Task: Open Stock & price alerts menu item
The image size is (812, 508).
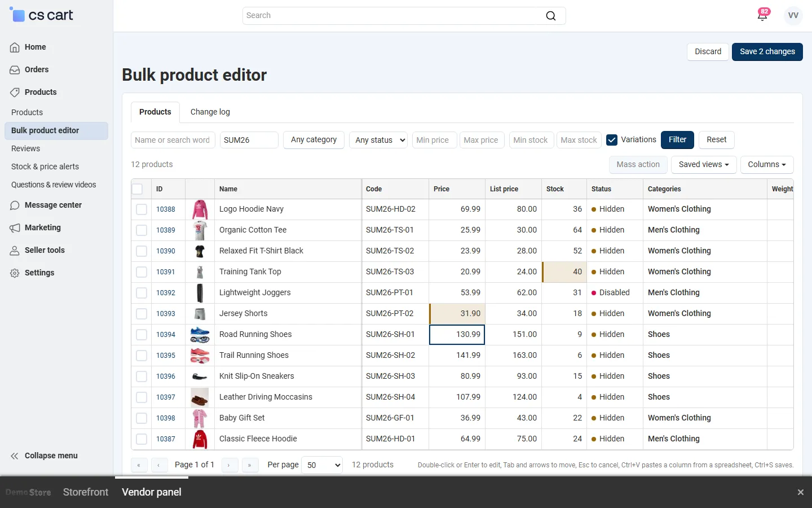Action: coord(45,167)
